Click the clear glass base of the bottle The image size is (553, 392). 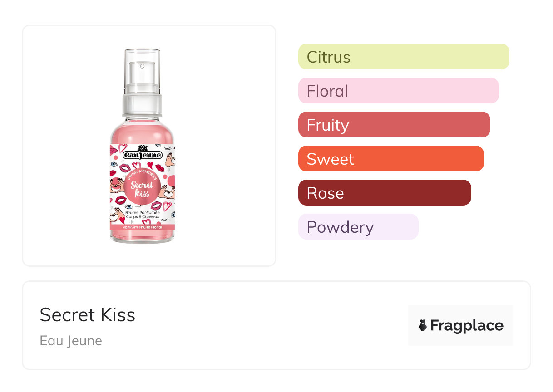pos(142,239)
